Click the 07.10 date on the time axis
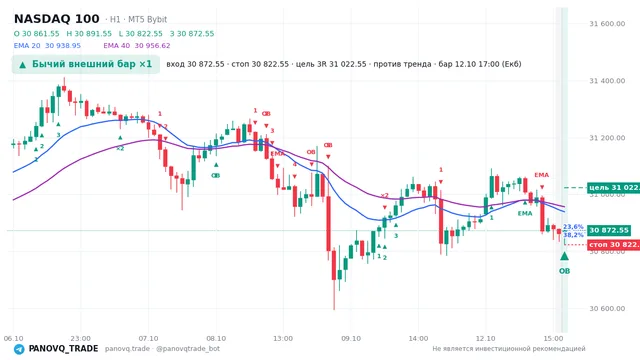Viewport: 640px width, 360px height. pyautogui.click(x=148, y=338)
